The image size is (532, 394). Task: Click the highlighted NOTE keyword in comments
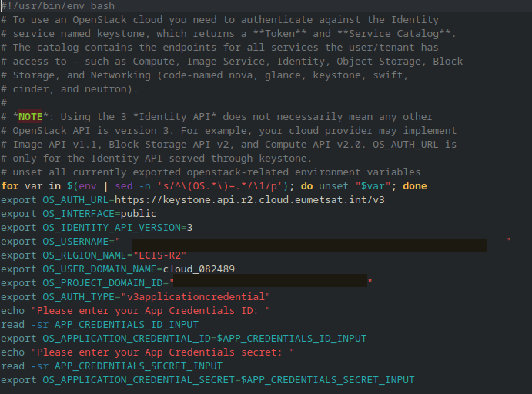(31, 117)
